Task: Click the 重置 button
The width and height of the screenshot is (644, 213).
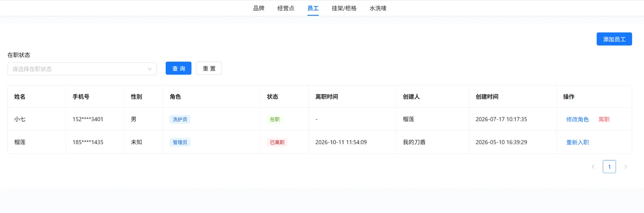Action: [209, 68]
